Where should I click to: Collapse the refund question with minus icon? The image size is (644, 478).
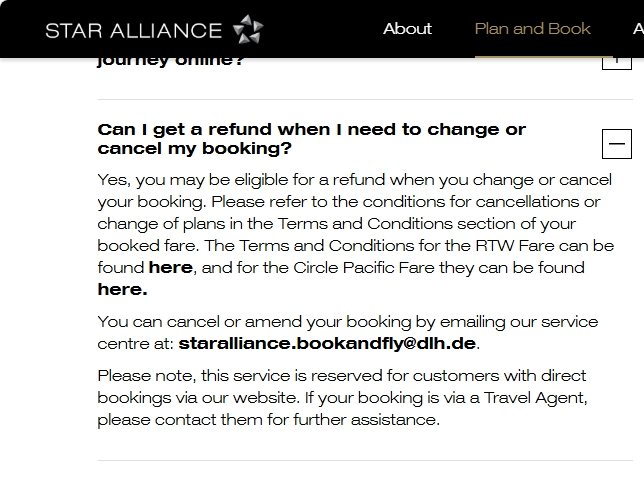(616, 144)
